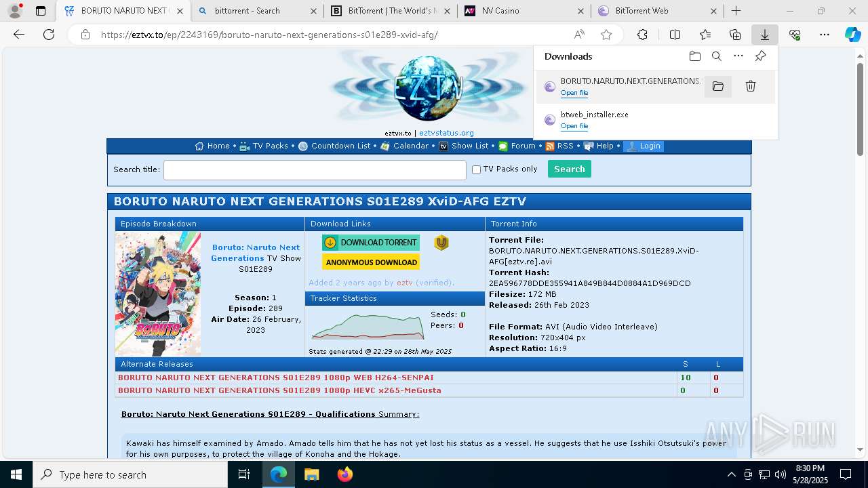Click the Boruto poster thumbnail
The image size is (868, 488).
(x=158, y=294)
